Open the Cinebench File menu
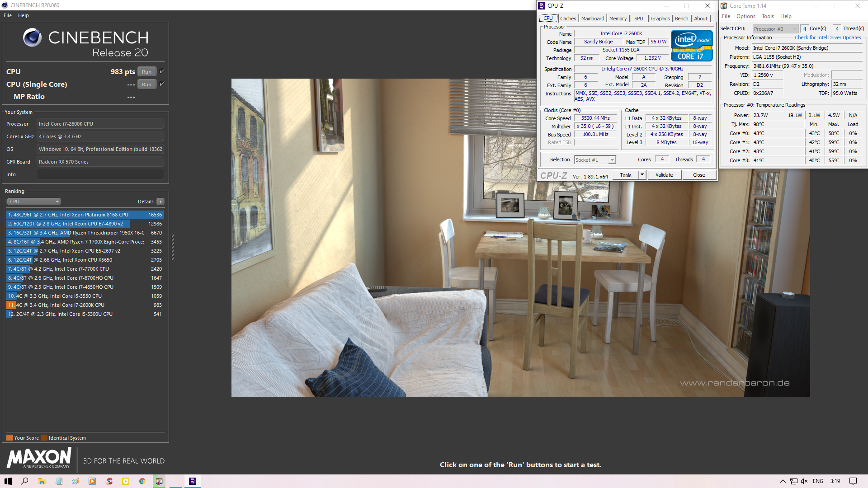The image size is (868, 488). point(8,15)
